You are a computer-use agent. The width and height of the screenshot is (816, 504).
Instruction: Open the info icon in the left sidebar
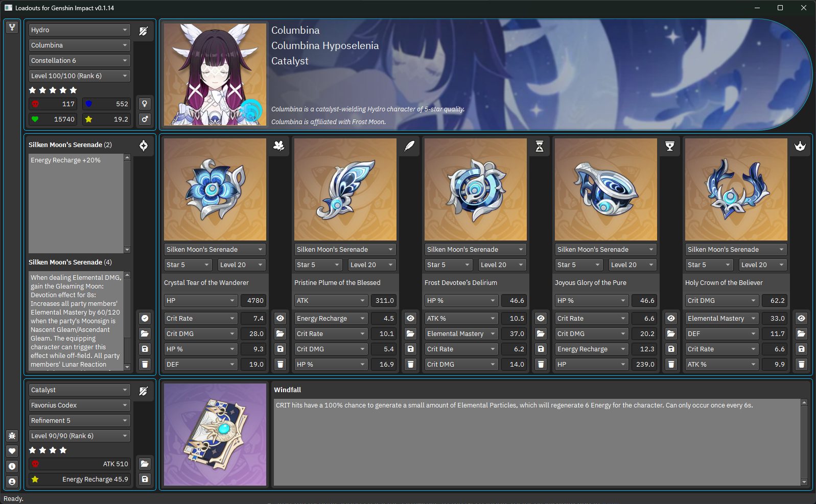(x=12, y=466)
